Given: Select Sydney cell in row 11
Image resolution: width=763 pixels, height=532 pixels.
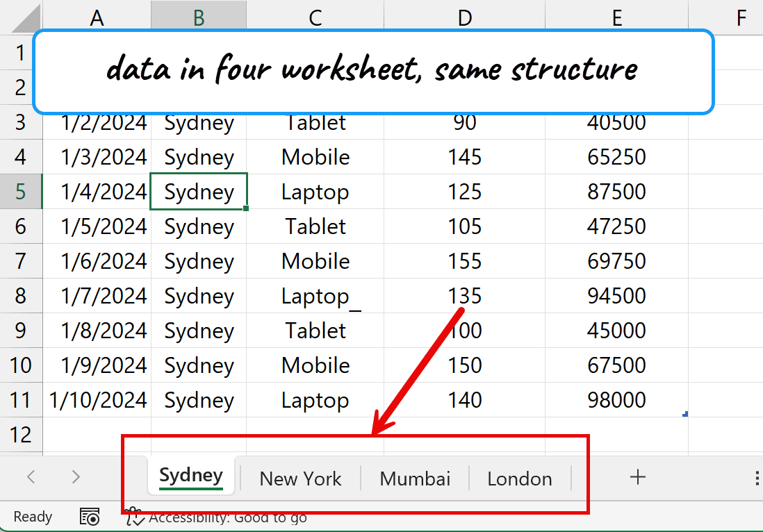Looking at the screenshot, I should click(199, 400).
